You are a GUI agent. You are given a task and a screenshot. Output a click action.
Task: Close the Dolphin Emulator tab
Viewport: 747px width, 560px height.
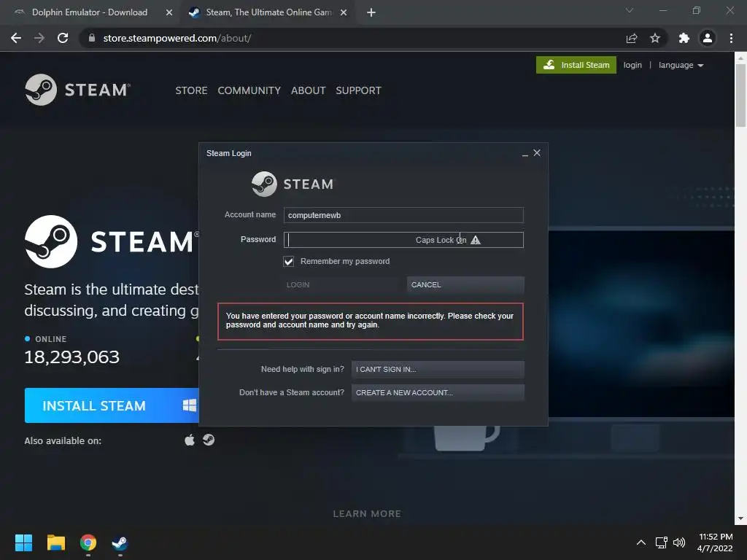[x=169, y=12]
